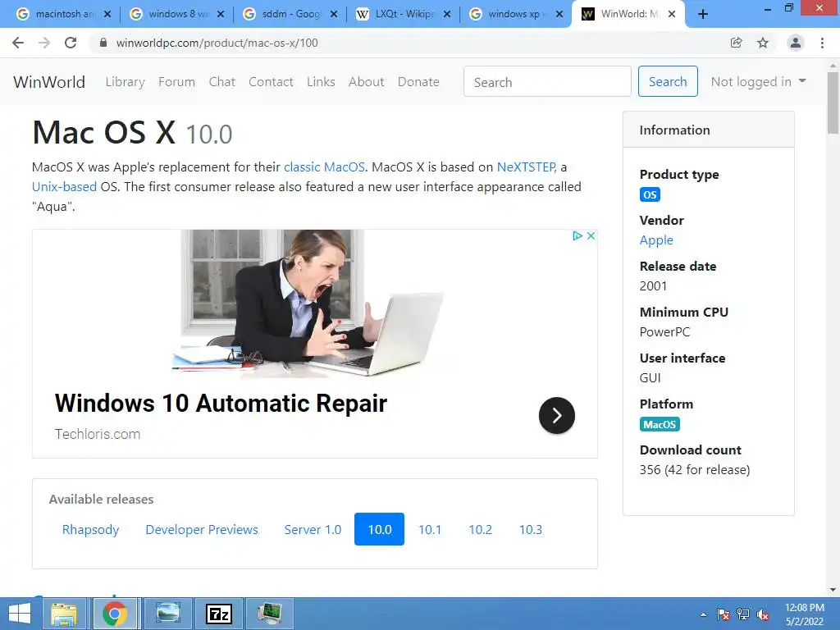
Task: Open Chrome's three-dot menu
Action: [822, 43]
